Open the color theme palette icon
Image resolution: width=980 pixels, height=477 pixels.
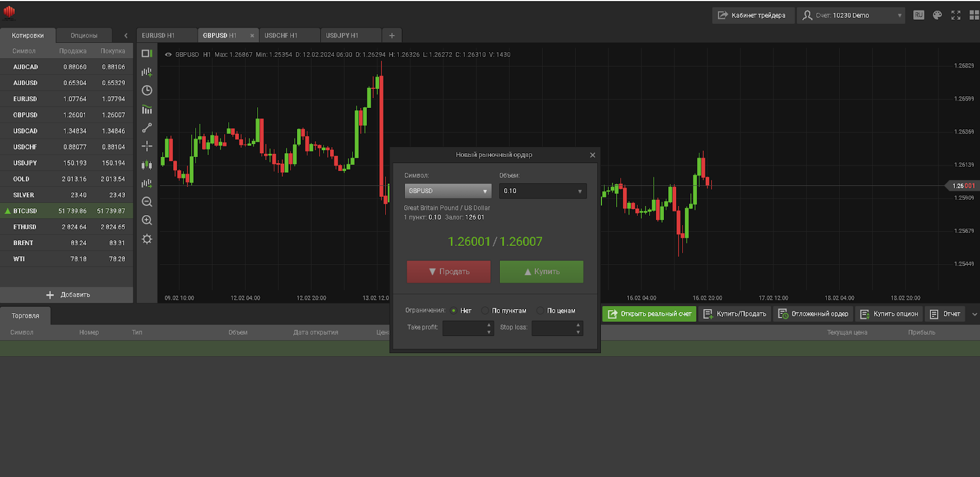[x=937, y=15]
